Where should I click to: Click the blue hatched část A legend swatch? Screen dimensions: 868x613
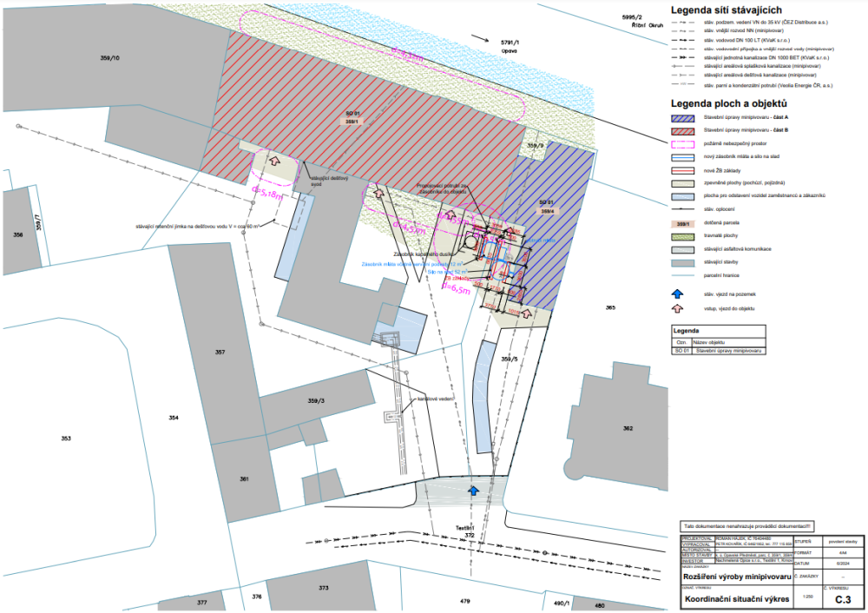683,116
